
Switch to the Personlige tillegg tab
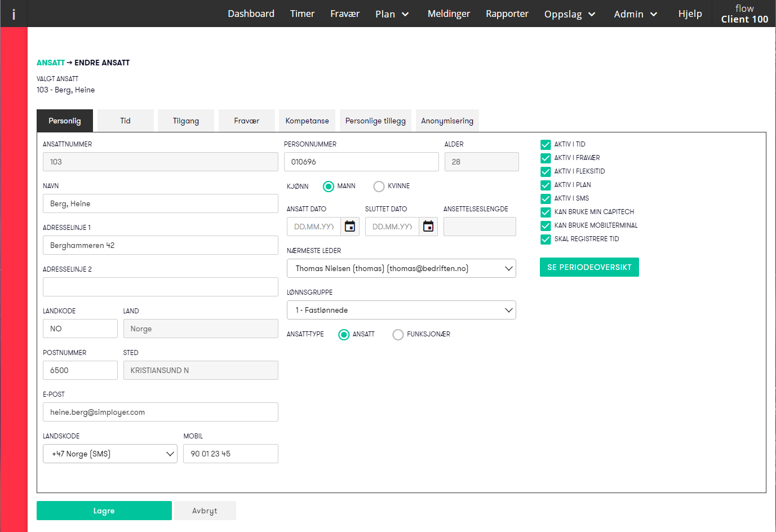pos(375,121)
